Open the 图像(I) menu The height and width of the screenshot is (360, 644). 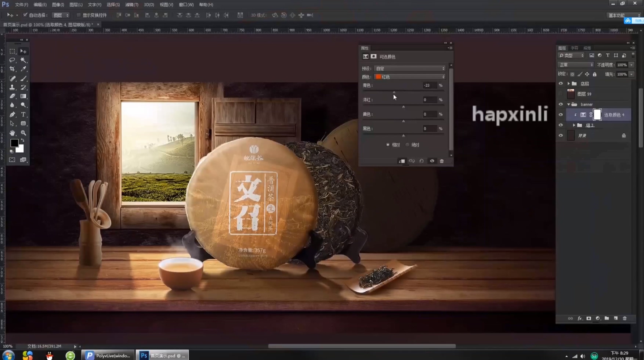pos(58,5)
